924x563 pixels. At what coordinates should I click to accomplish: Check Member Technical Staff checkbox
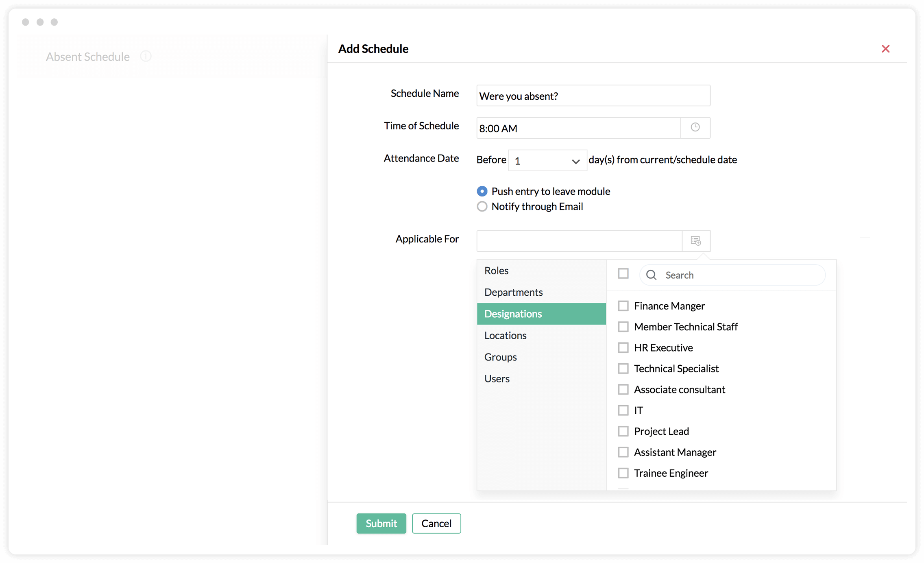623,327
